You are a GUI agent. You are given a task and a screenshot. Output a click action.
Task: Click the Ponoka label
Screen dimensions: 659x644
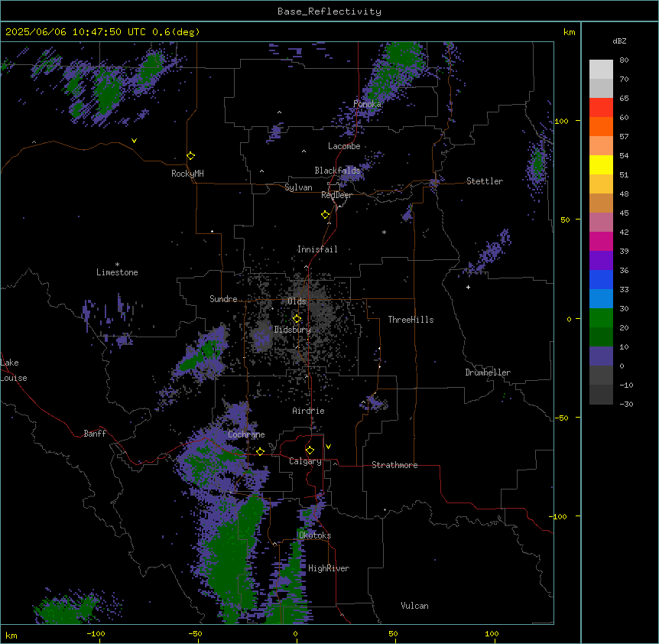[367, 104]
